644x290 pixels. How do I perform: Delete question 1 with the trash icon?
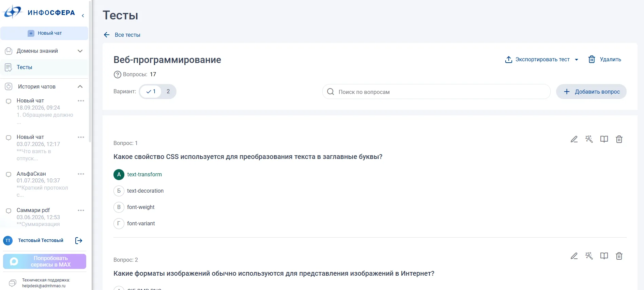[619, 139]
